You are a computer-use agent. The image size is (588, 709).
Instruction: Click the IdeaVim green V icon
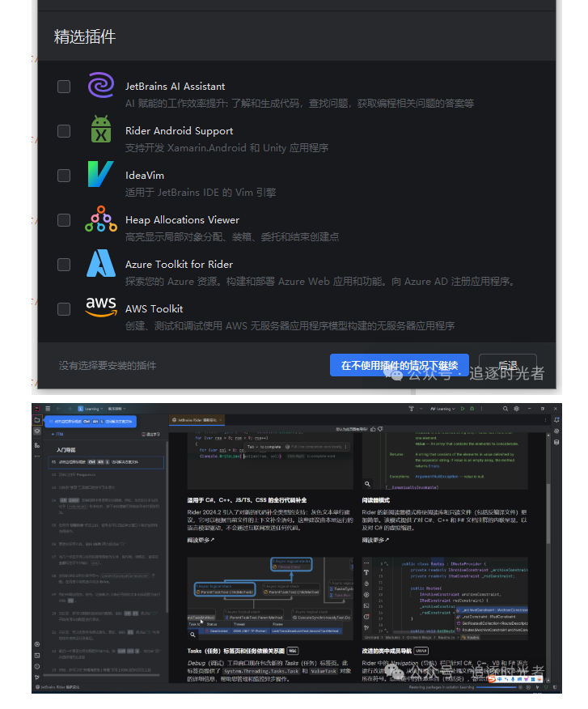100,174
